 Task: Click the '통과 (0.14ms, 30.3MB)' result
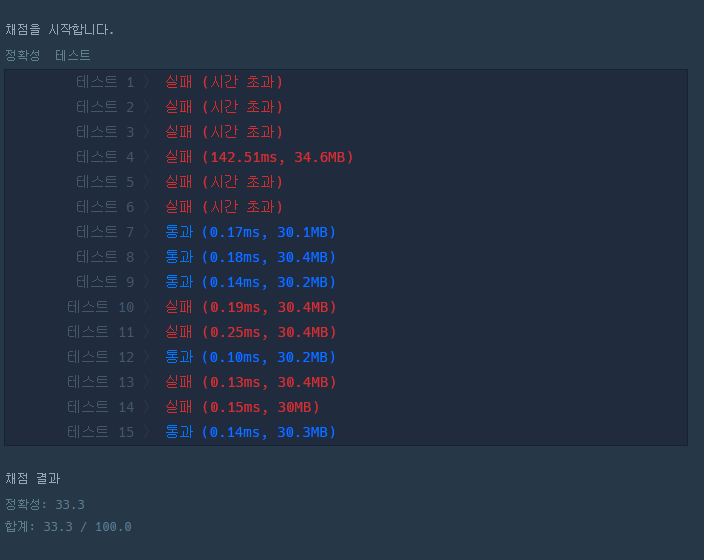251,432
